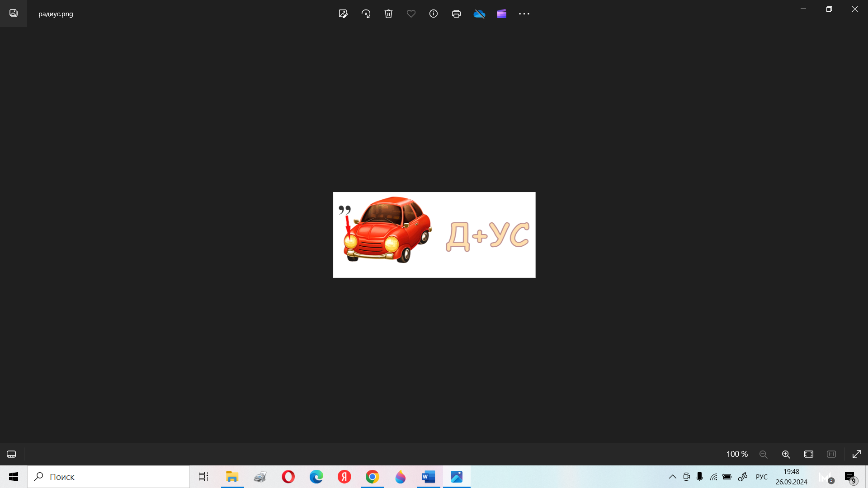The height and width of the screenshot is (488, 868).
Task: Open the Windows Start menu
Action: (x=14, y=477)
